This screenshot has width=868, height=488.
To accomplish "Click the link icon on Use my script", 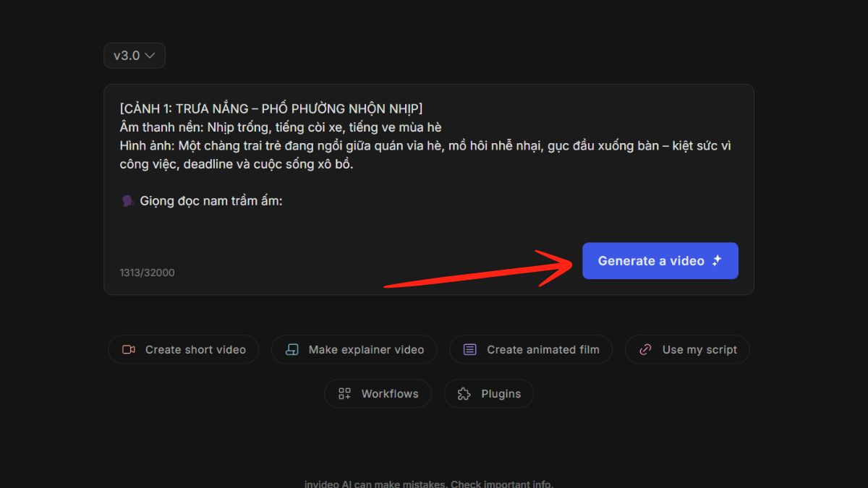I will click(x=646, y=350).
